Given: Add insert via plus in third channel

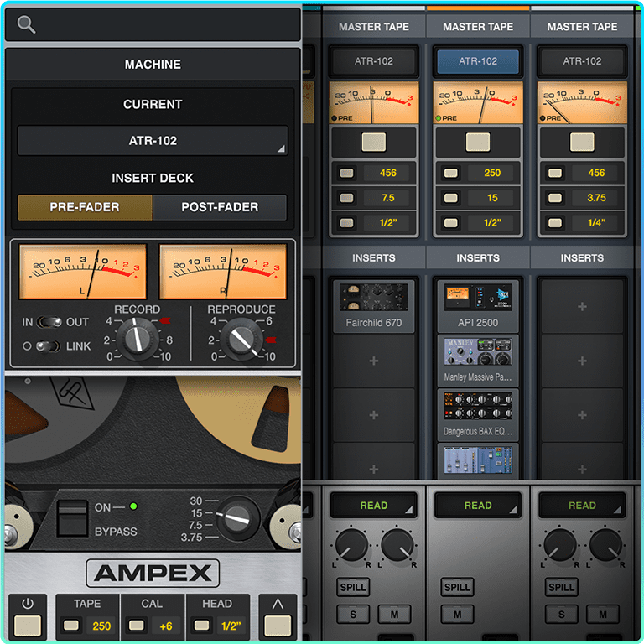Looking at the screenshot, I should [x=582, y=306].
